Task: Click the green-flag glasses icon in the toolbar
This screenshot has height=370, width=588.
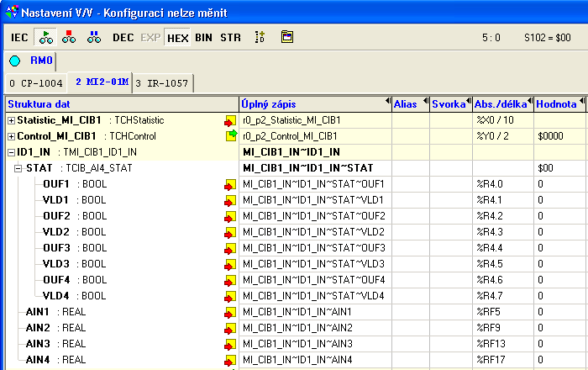Action: (x=45, y=37)
